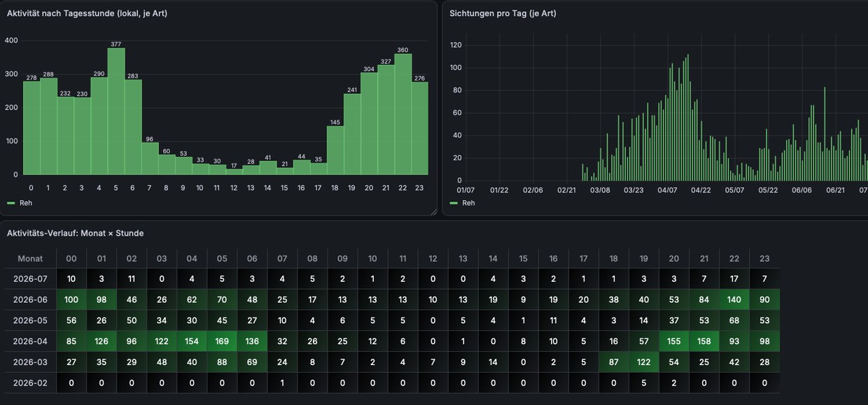
Task: Click the 2026-06 row label
Action: click(30, 300)
